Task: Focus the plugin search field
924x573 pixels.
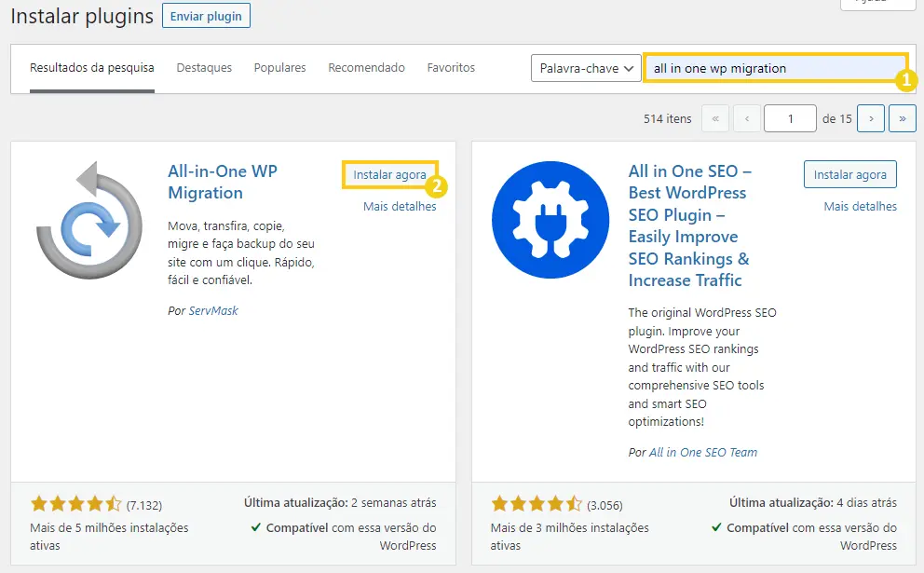Action: 775,68
